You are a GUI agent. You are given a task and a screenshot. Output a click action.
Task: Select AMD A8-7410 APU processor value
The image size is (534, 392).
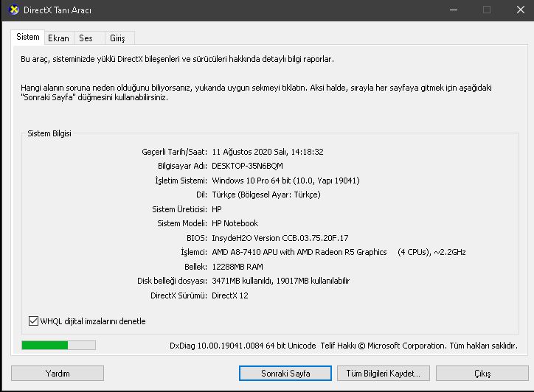tap(339, 252)
